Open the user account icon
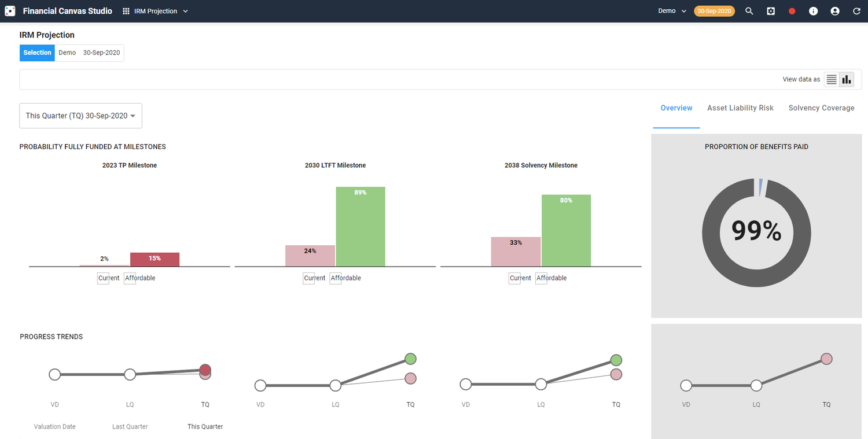 (835, 11)
